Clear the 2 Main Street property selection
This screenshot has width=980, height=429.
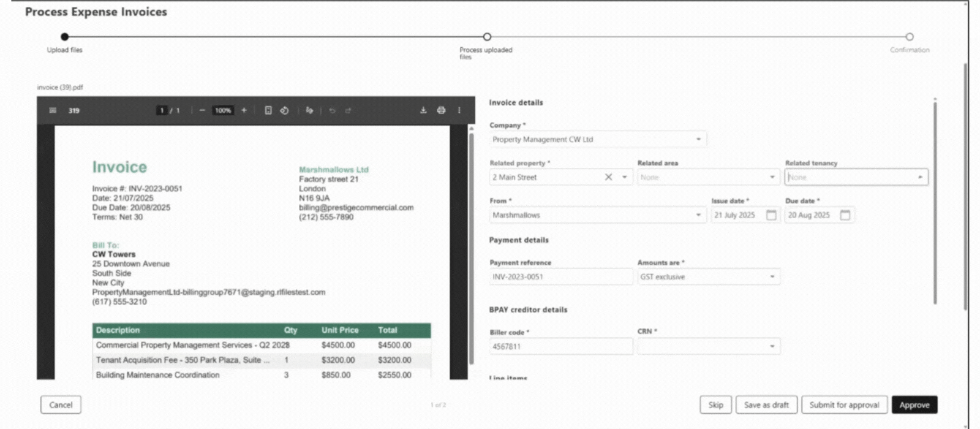(608, 177)
